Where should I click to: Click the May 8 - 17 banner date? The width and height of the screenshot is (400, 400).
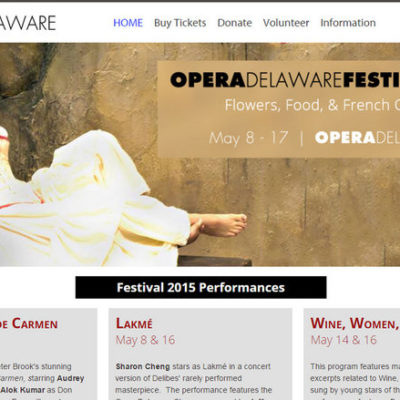(x=248, y=138)
